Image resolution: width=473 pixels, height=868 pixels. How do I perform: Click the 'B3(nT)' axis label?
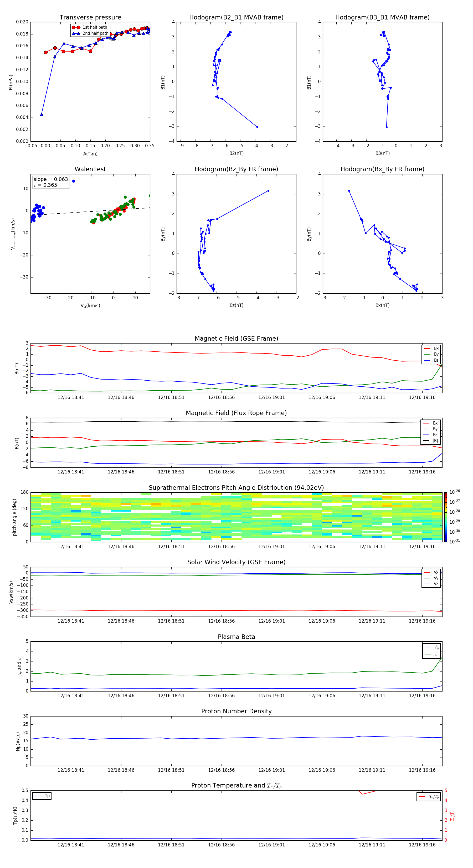[382, 153]
